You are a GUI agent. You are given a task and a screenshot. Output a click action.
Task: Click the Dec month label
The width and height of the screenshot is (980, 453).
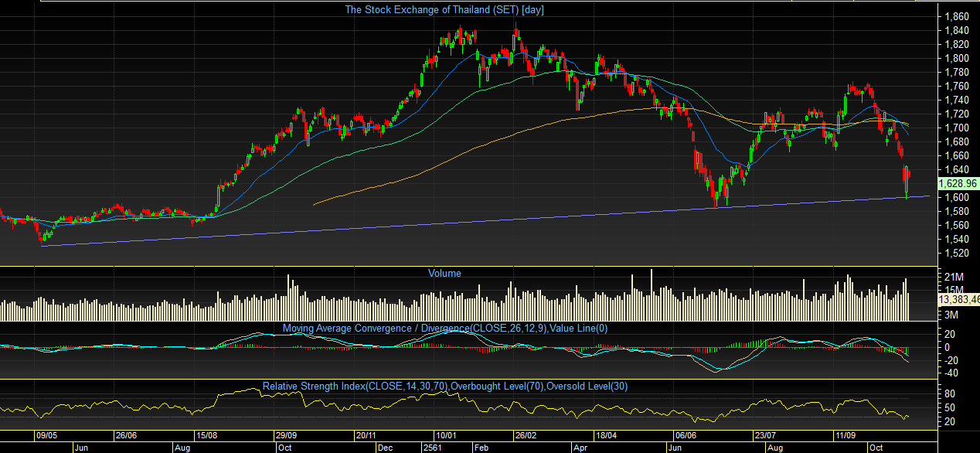pos(384,447)
